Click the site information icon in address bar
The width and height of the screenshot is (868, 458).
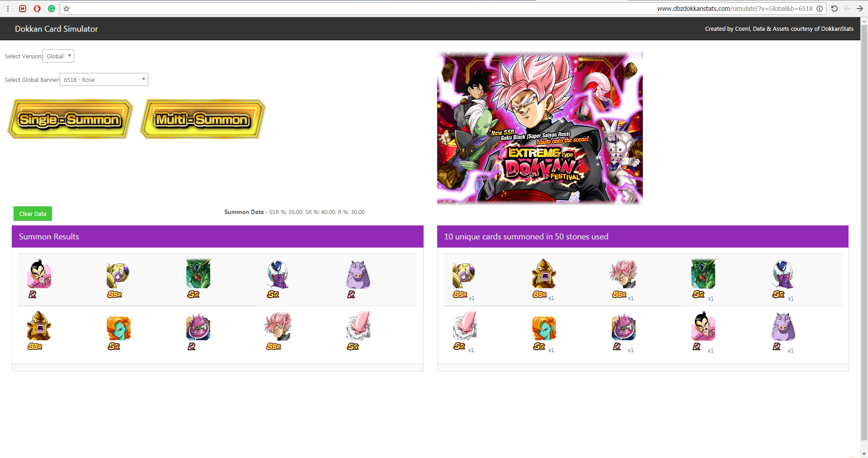click(x=820, y=9)
